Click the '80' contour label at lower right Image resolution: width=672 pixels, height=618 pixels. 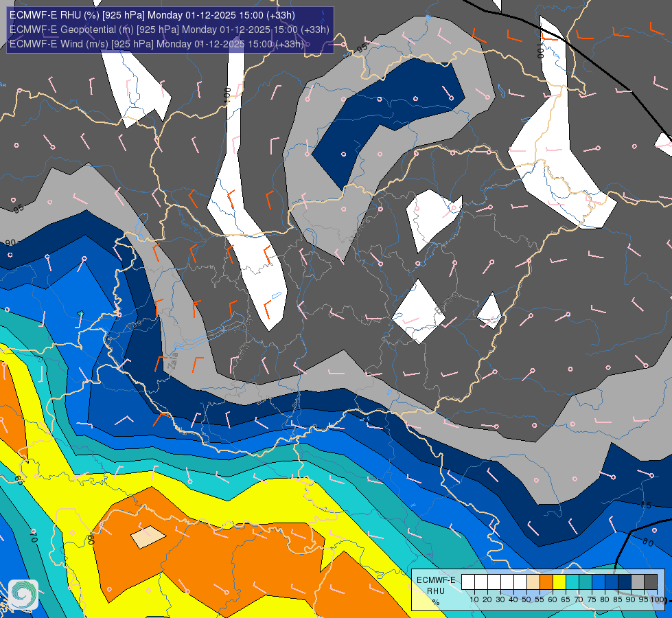(x=648, y=543)
